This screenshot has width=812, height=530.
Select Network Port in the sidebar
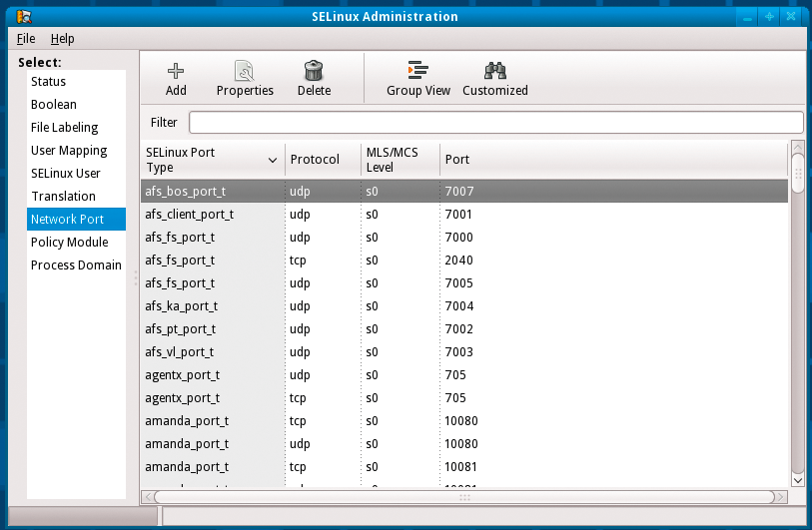click(x=76, y=219)
